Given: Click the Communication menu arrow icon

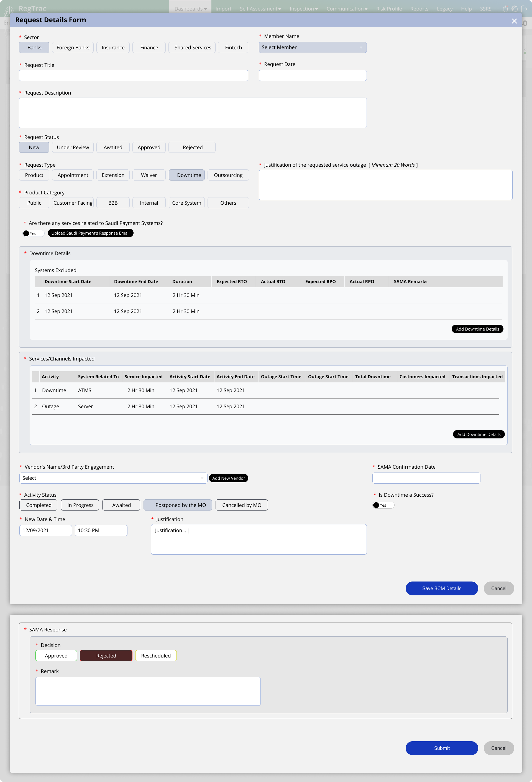Looking at the screenshot, I should [x=366, y=9].
